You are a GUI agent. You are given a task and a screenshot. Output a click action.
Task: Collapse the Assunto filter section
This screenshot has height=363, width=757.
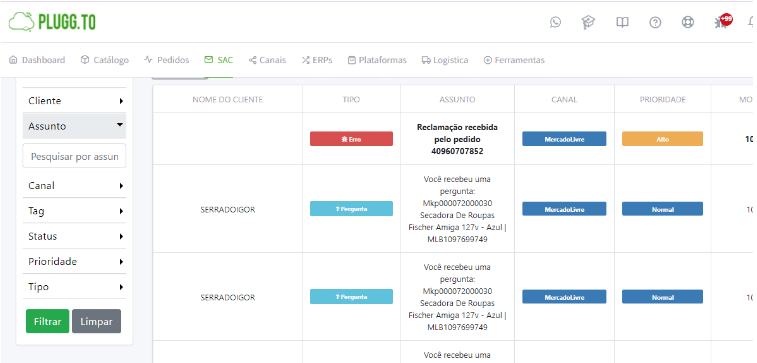74,126
